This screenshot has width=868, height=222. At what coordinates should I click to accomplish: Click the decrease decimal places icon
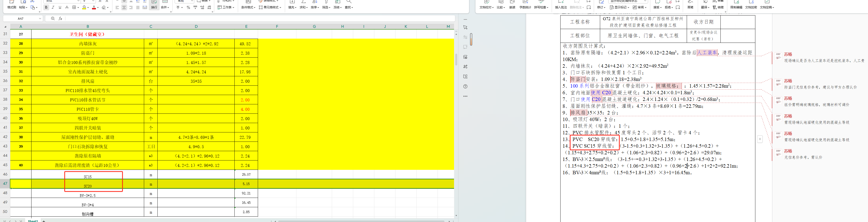pos(209,7)
